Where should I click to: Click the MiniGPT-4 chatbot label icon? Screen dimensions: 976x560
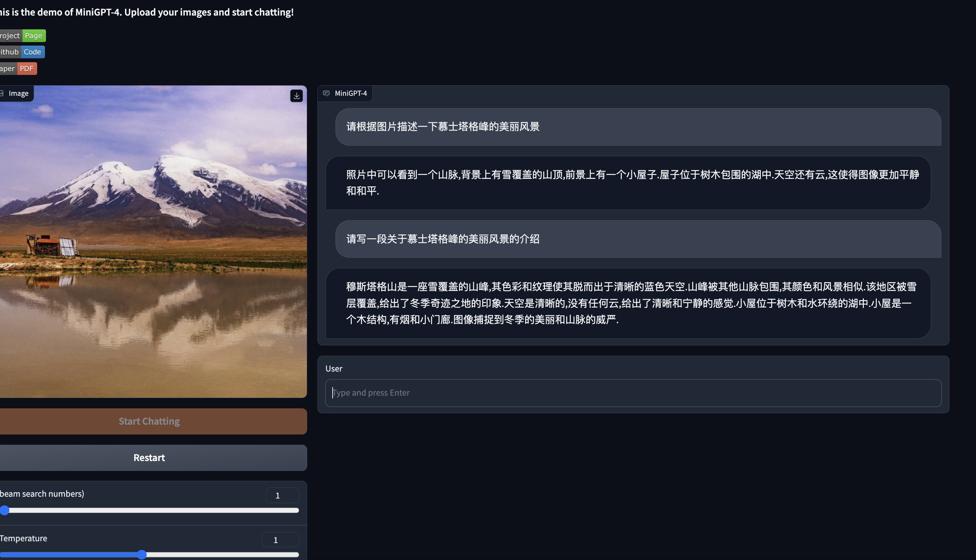(326, 93)
